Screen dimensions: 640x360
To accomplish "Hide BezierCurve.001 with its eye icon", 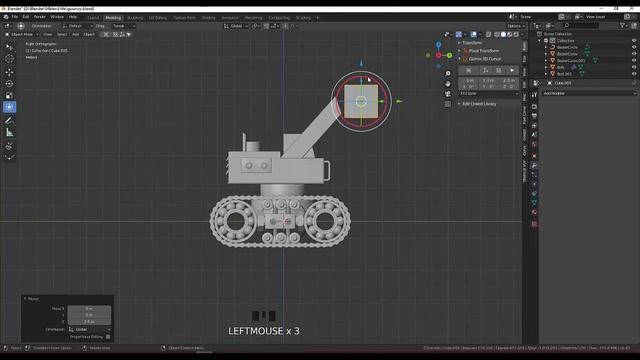I will pyautogui.click(x=634, y=60).
